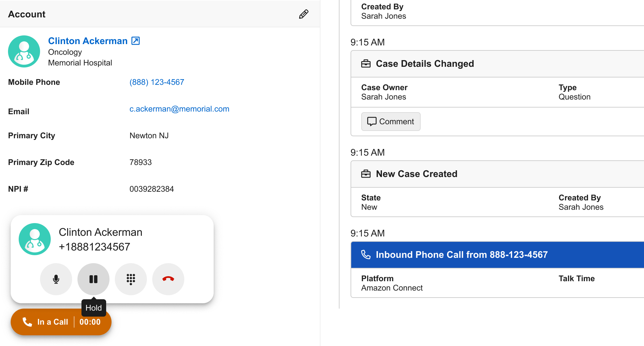Open the dial pad keypad
The height and width of the screenshot is (346, 644).
click(131, 279)
